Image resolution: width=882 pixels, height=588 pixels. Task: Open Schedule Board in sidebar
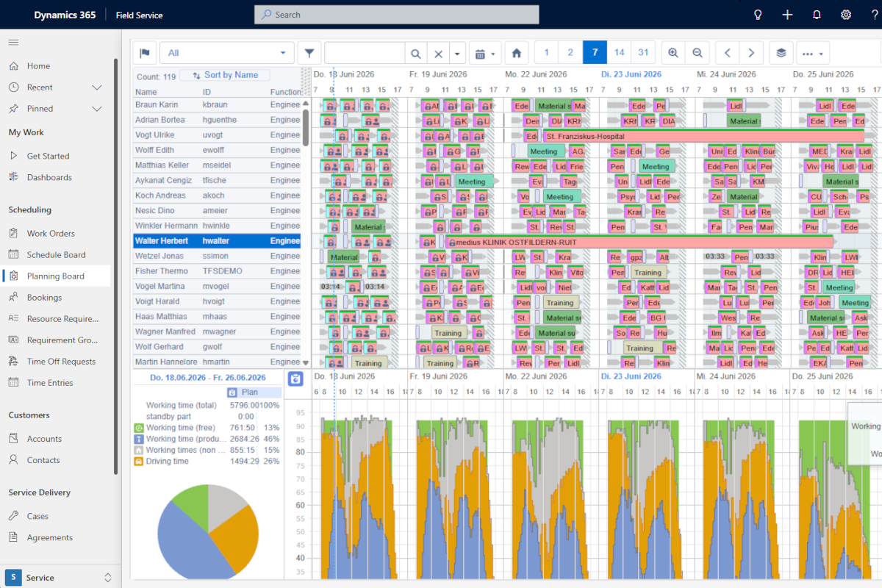[56, 255]
